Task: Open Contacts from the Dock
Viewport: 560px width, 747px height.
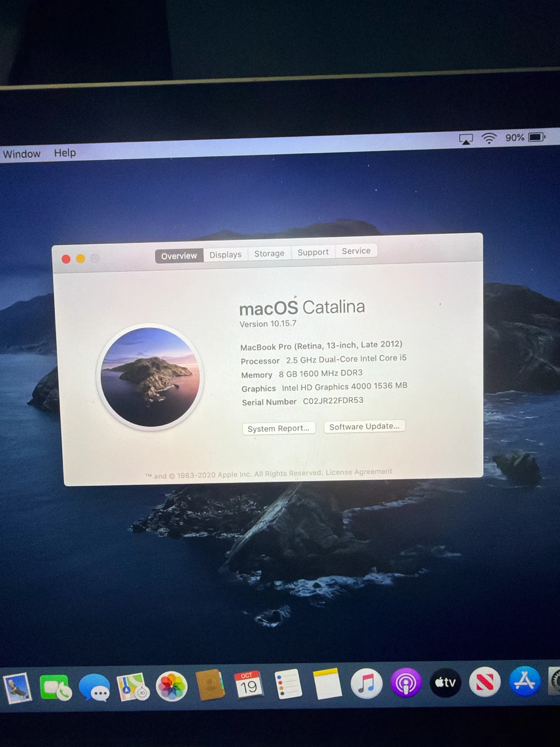Action: (x=210, y=685)
